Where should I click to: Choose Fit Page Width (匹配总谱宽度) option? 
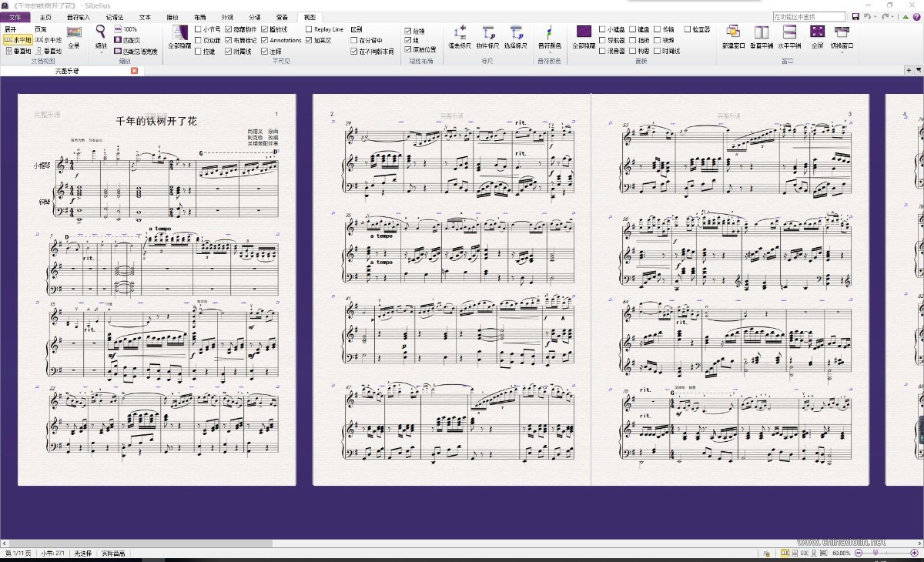[136, 52]
